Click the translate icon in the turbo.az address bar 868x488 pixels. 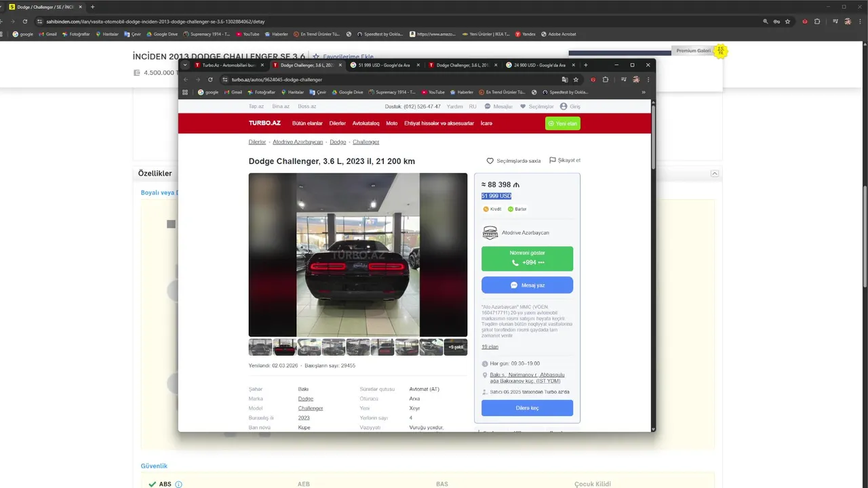pos(565,79)
